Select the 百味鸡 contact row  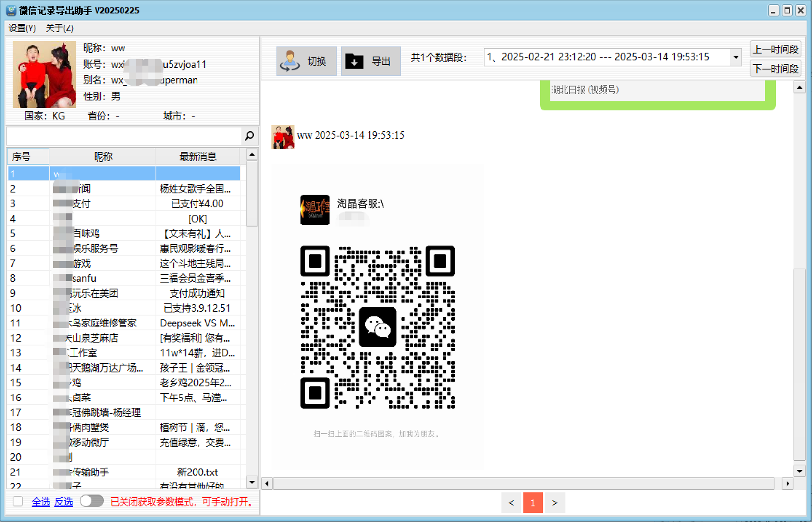click(124, 233)
